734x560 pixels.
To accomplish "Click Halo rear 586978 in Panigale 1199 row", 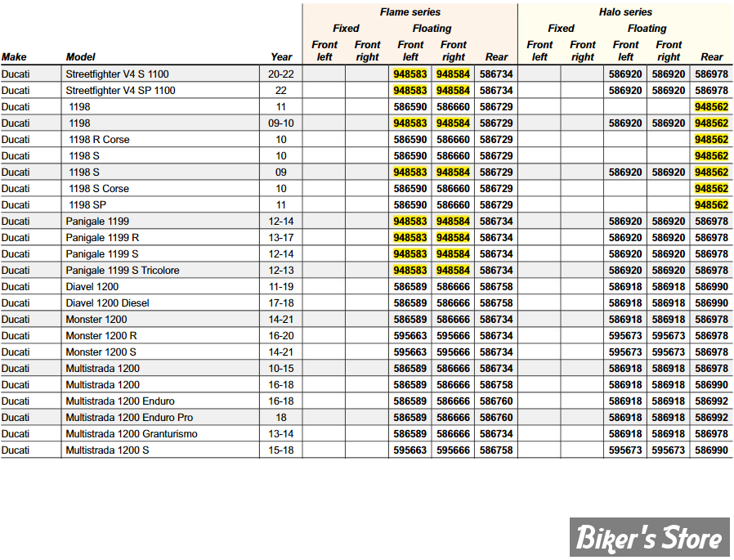I will tap(712, 222).
